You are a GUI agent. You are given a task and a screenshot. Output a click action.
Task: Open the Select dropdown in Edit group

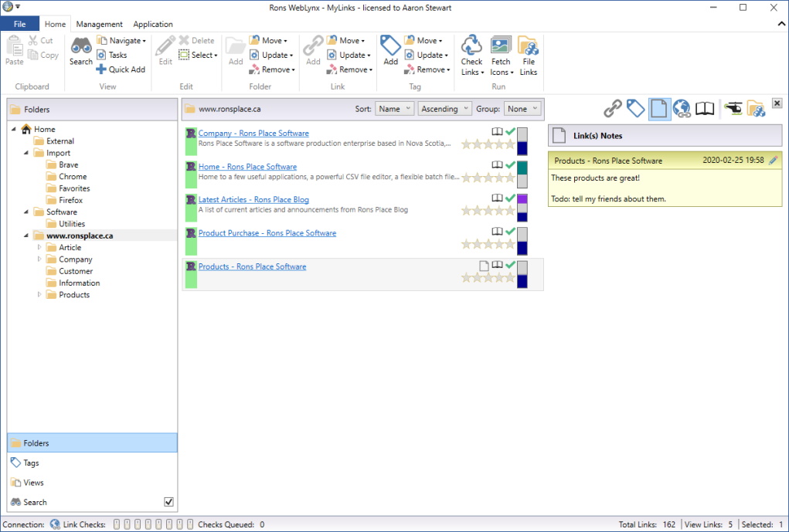tap(199, 55)
